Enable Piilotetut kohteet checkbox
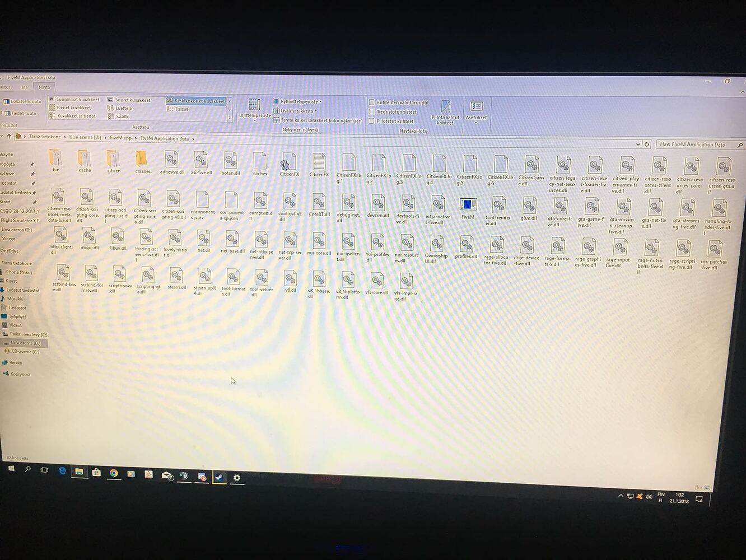Screen dimensions: 746x560 pos(371,120)
